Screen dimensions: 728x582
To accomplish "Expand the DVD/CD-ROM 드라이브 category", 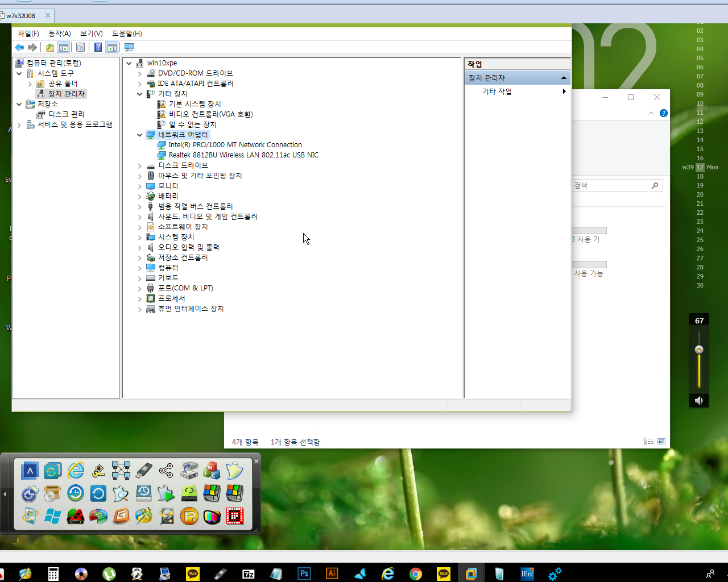I will [x=140, y=73].
